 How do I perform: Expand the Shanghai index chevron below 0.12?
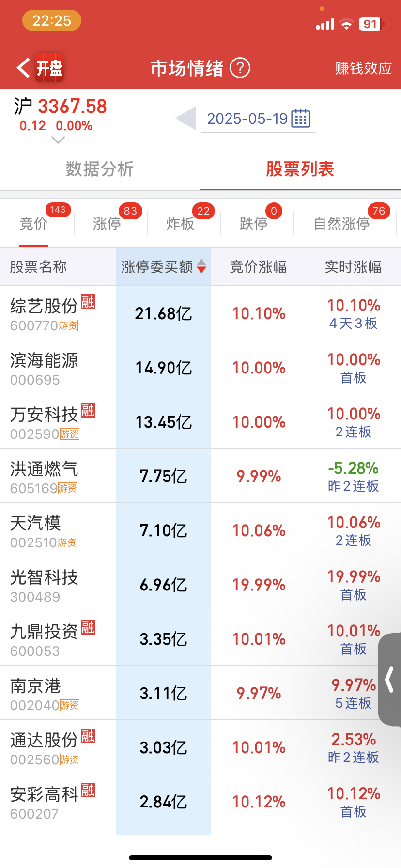58,139
